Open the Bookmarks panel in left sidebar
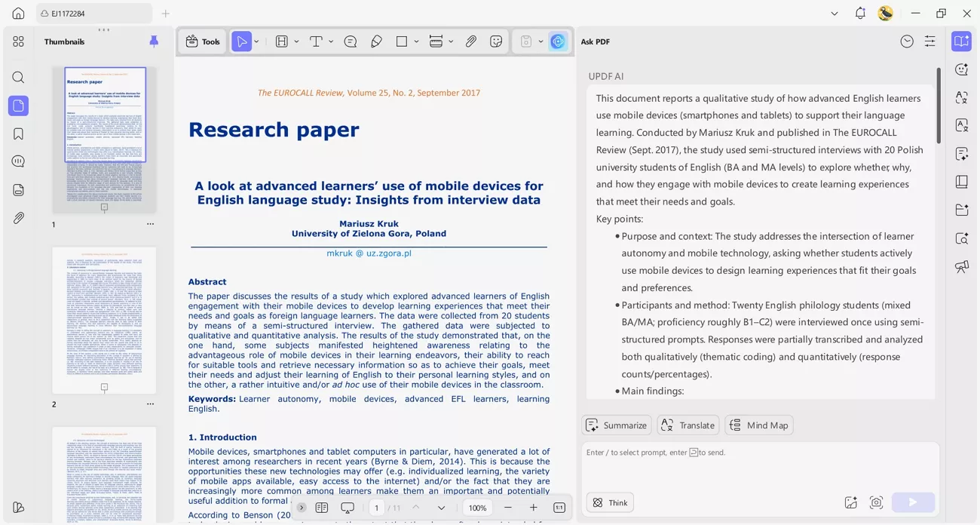Image resolution: width=980 pixels, height=525 pixels. 18,134
